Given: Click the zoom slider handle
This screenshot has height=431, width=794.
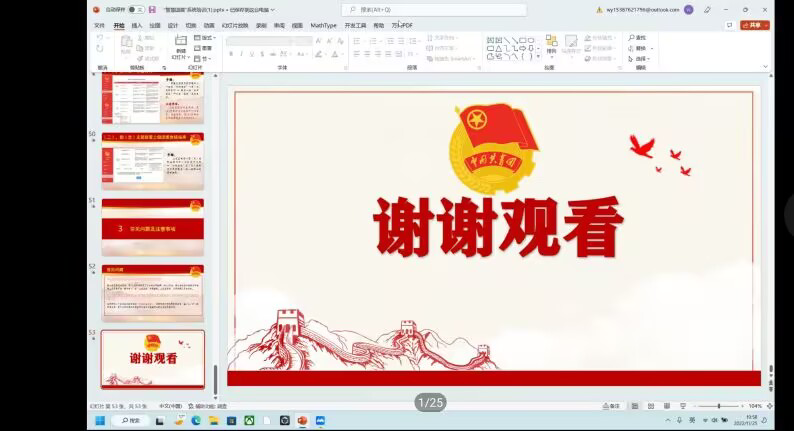Looking at the screenshot, I should click(719, 406).
